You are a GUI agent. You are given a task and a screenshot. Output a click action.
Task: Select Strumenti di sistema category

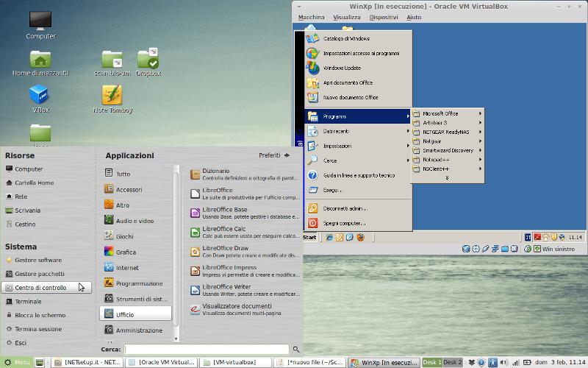(x=135, y=299)
